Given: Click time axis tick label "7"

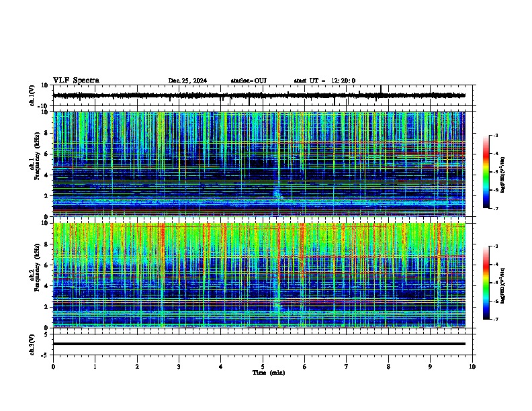Looking at the screenshot, I should coord(347,367).
